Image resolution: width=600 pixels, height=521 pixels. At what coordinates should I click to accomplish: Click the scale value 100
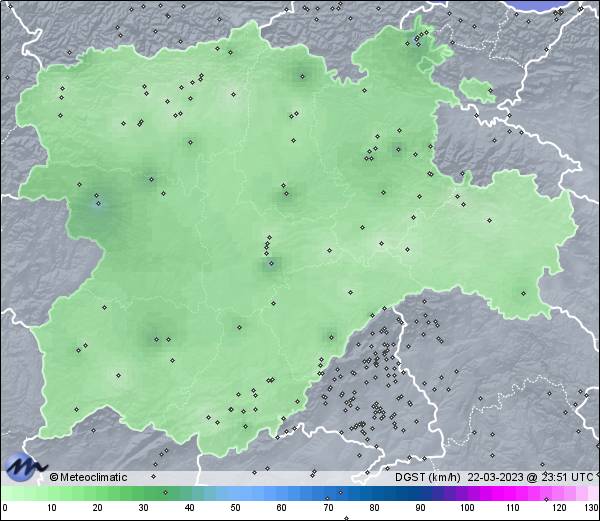467,508
